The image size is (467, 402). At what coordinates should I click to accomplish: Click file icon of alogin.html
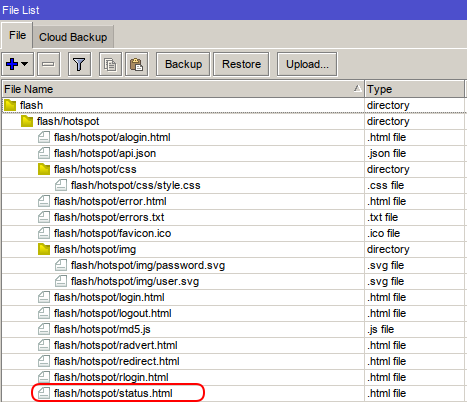pos(44,137)
